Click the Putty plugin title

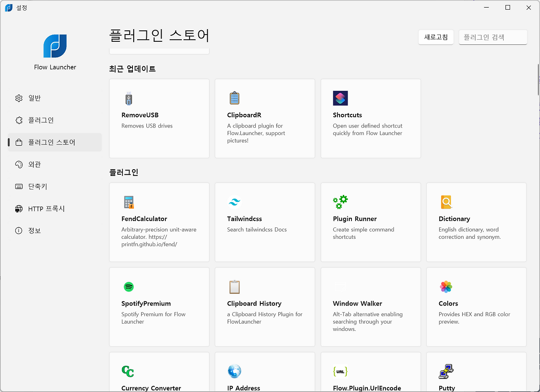[447, 388]
